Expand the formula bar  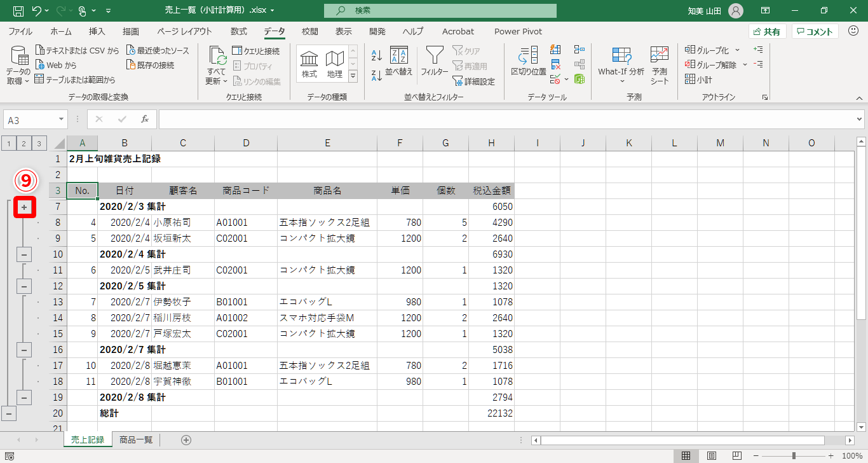(x=860, y=119)
